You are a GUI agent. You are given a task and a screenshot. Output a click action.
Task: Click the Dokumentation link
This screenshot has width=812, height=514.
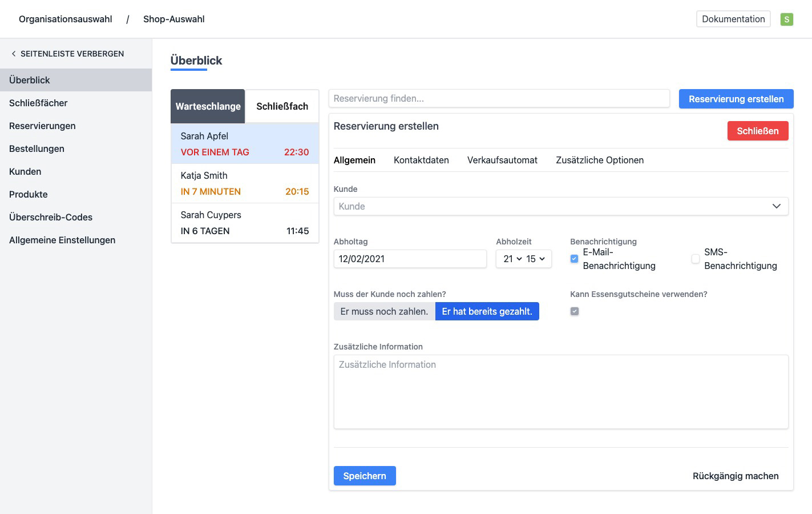pyautogui.click(x=733, y=19)
